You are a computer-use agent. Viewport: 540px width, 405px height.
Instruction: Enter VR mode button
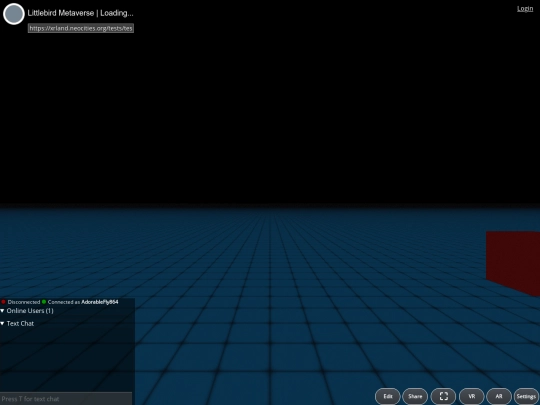point(471,396)
